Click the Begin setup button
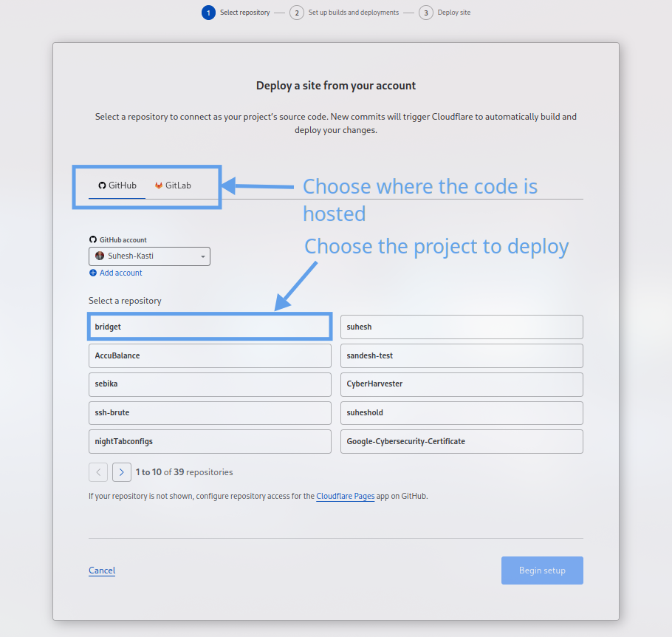 pyautogui.click(x=542, y=570)
